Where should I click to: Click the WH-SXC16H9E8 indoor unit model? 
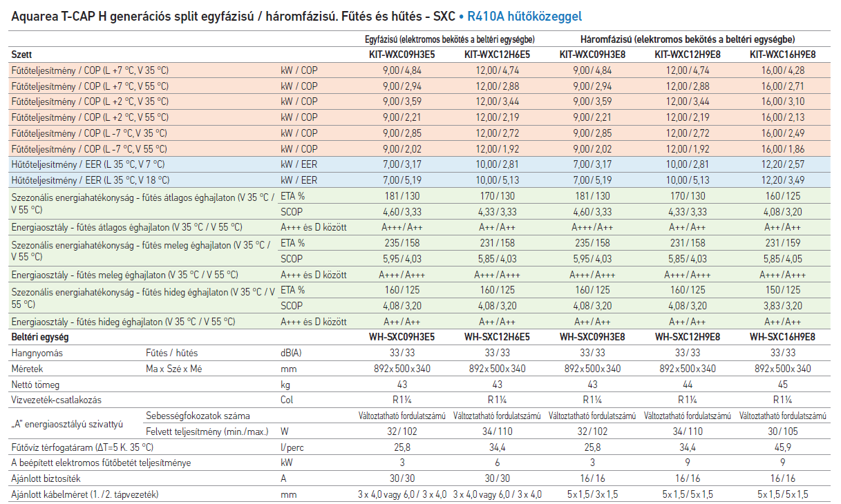pos(783,337)
